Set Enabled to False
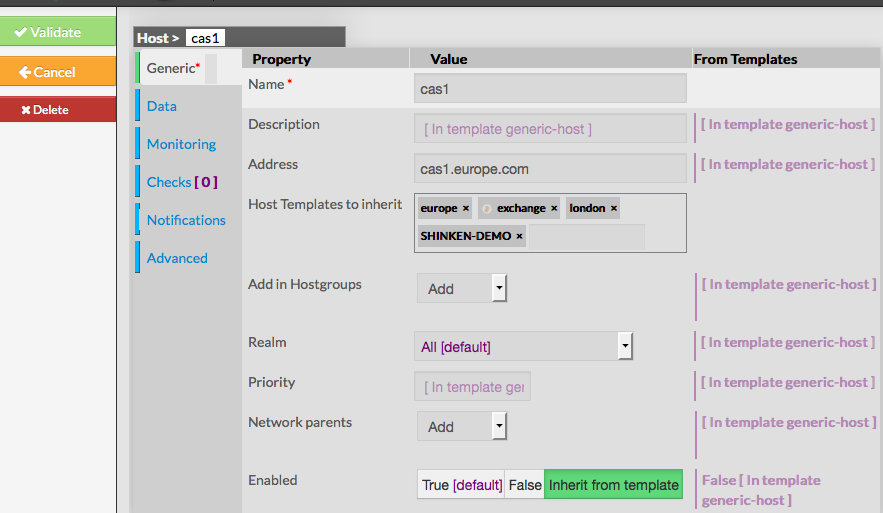 pos(524,485)
